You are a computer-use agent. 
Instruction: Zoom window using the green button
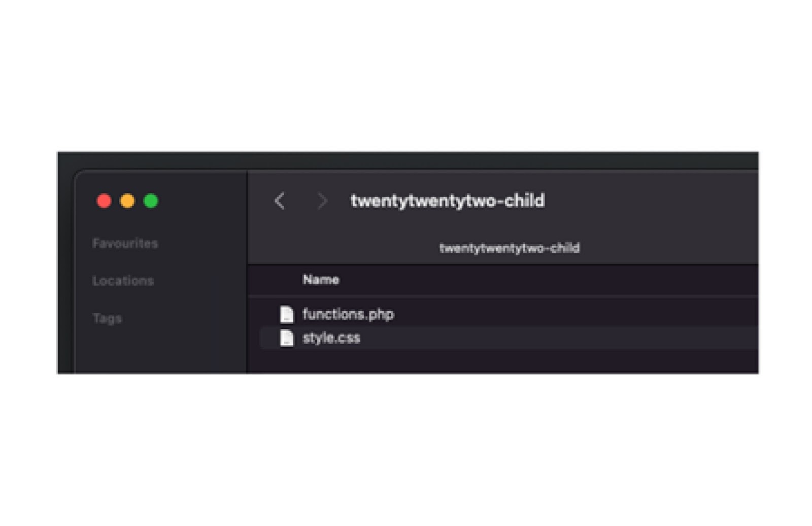tap(151, 201)
